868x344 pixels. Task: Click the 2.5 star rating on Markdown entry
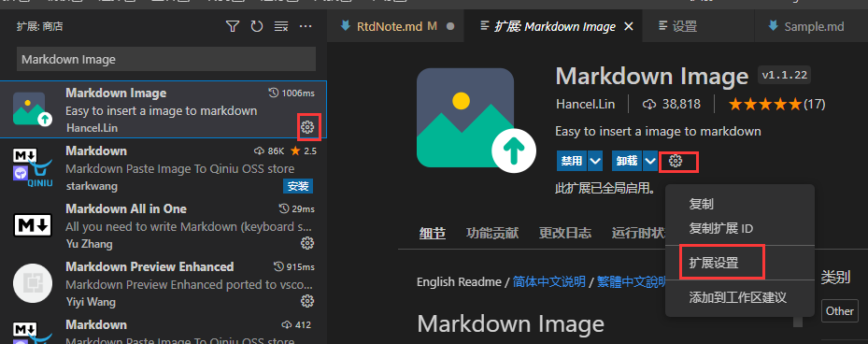click(304, 150)
